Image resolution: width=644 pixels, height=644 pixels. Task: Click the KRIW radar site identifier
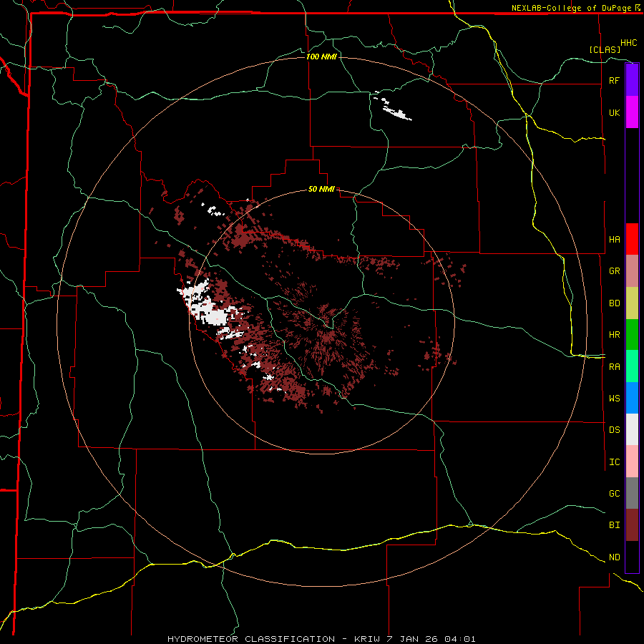(368, 639)
